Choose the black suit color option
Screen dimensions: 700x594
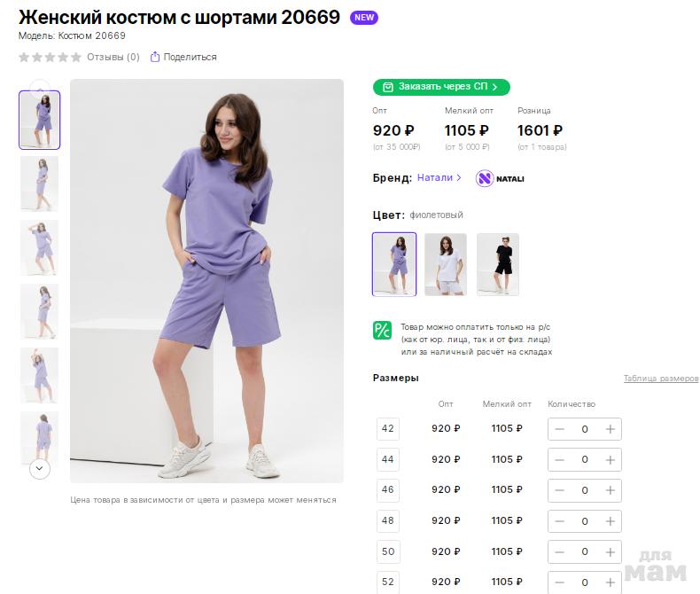(498, 264)
